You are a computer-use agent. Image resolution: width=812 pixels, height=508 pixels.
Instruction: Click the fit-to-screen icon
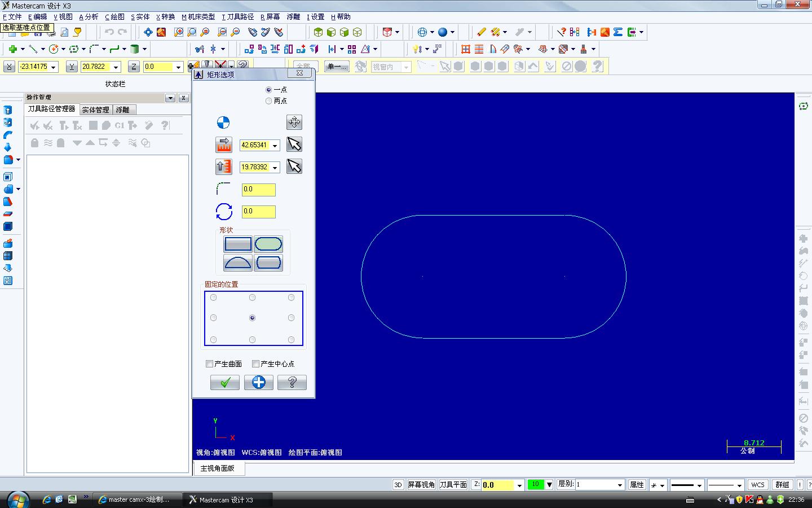[148, 32]
